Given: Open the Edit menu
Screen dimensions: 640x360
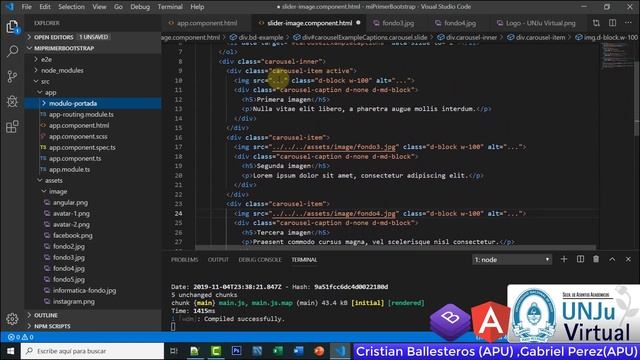Looking at the screenshot, I should [45, 7].
